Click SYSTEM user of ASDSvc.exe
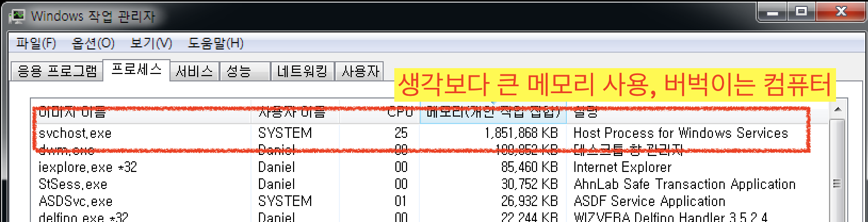Image resolution: width=868 pixels, height=222 pixels. 285,201
